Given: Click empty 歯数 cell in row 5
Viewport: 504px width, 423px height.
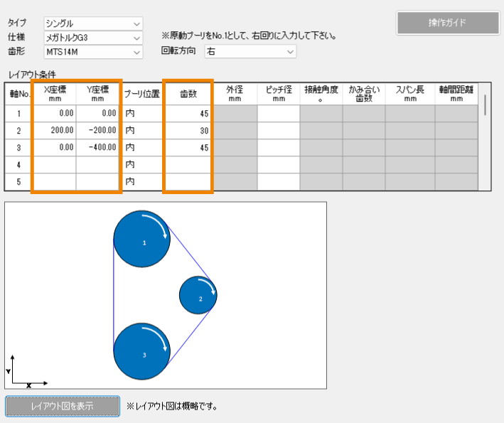Looking at the screenshot, I should click(188, 181).
